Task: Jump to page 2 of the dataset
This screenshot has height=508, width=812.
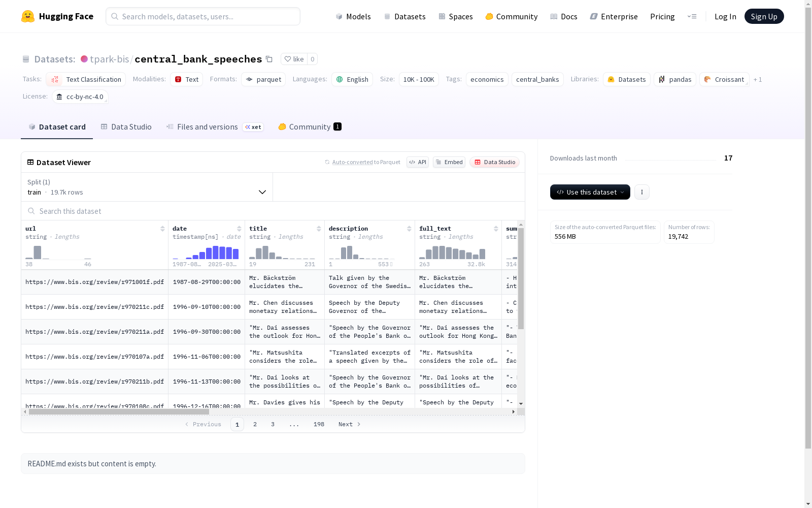Action: (x=255, y=424)
